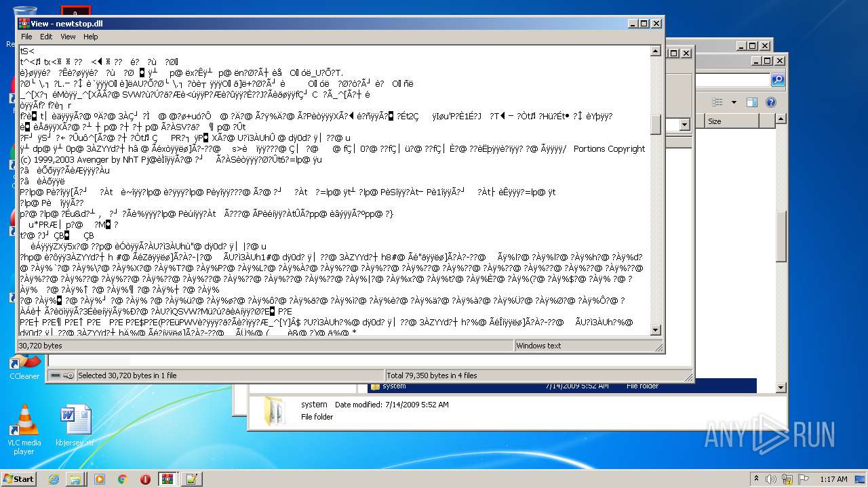
Task: Close the WinRAR window behind viewer
Action: [x=686, y=53]
